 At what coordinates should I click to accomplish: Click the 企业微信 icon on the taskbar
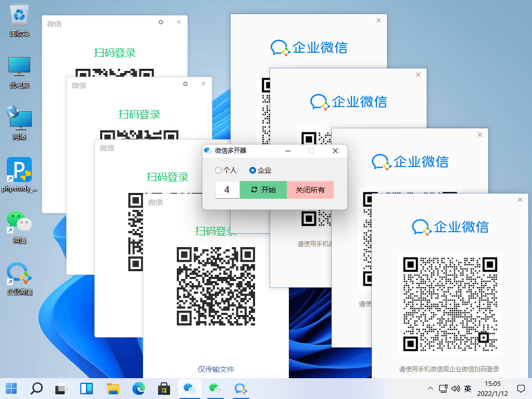click(240, 389)
